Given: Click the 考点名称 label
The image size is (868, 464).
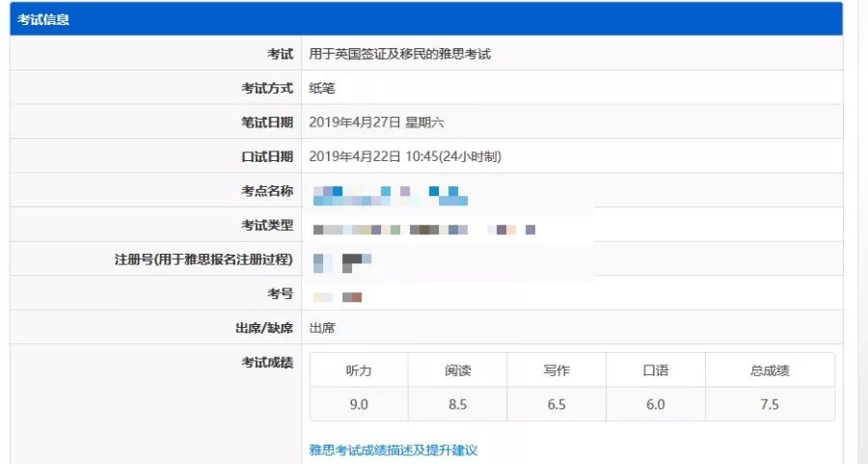Looking at the screenshot, I should click(267, 191).
